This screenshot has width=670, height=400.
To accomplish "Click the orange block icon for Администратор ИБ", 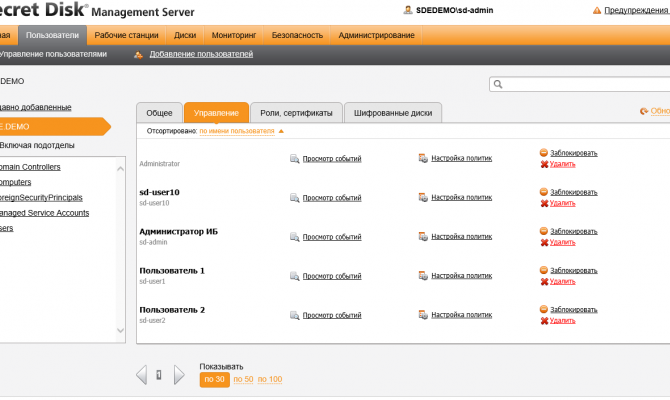I will (x=544, y=231).
